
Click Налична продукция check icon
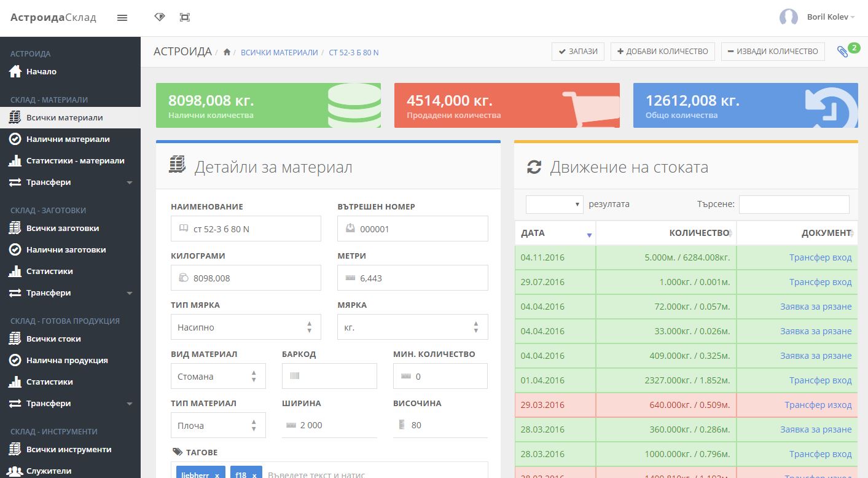(15, 360)
